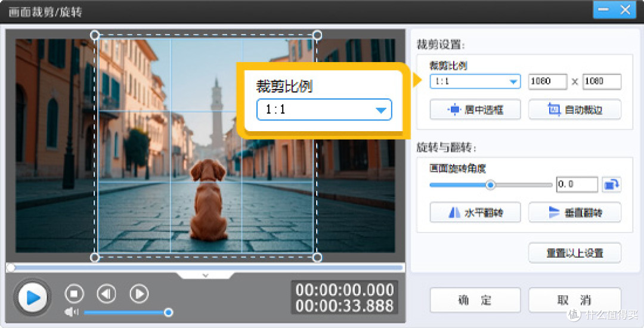Adjust the volume slider handle

pos(168,312)
